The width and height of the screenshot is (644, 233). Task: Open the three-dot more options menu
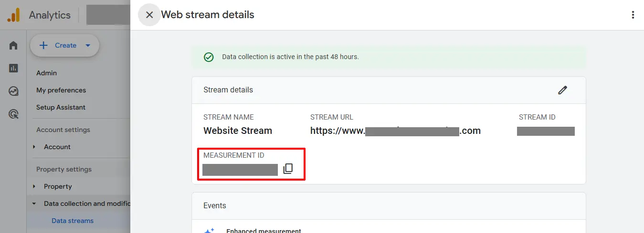tap(633, 15)
